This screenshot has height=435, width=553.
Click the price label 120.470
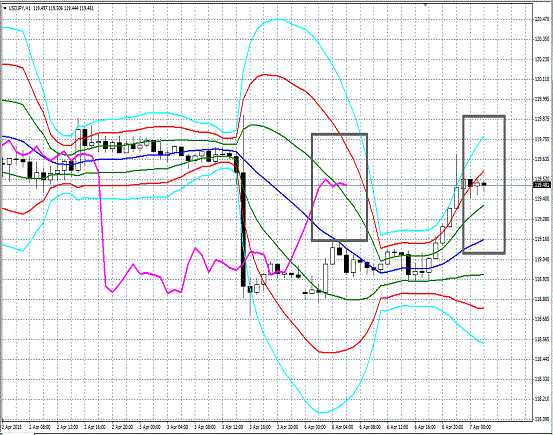tap(542, 19)
